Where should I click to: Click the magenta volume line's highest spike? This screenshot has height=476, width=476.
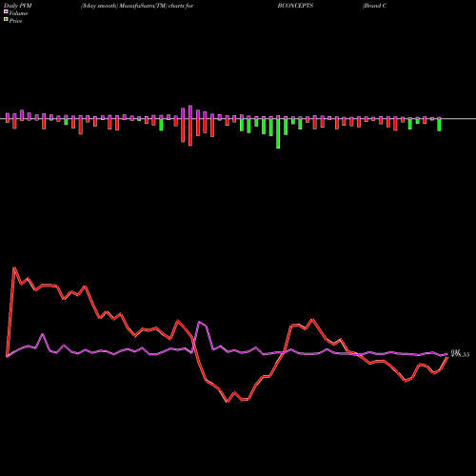(x=199, y=322)
